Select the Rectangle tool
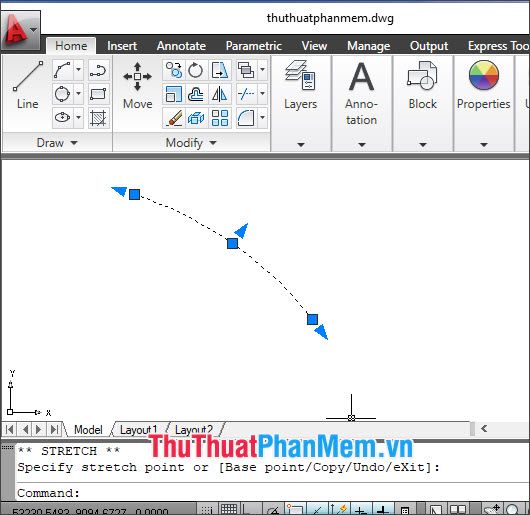 [x=98, y=94]
